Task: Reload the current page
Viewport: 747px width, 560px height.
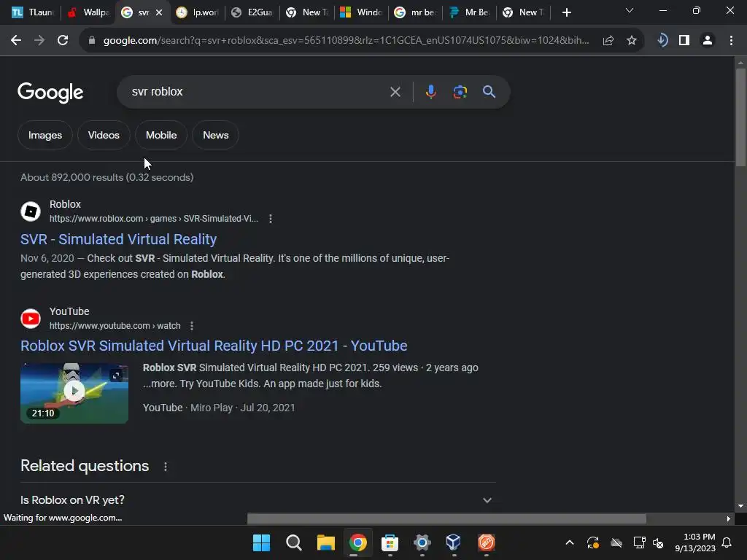Action: click(63, 41)
